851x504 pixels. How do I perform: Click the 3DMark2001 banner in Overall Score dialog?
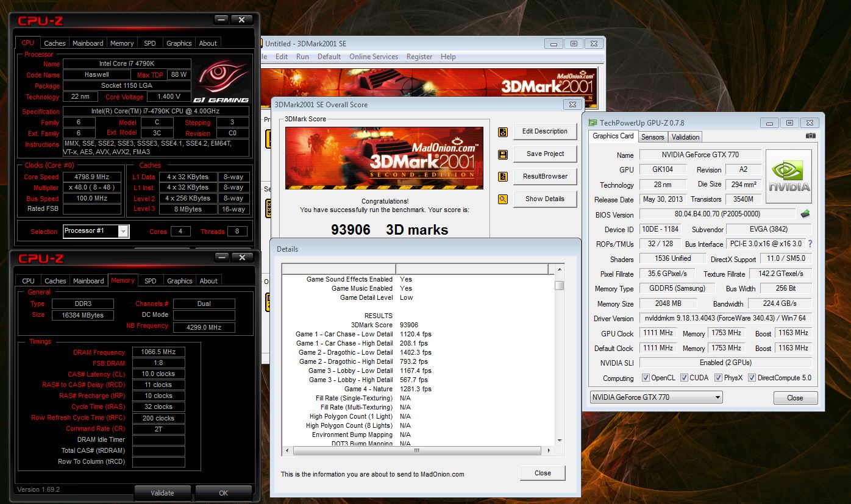[x=384, y=158]
